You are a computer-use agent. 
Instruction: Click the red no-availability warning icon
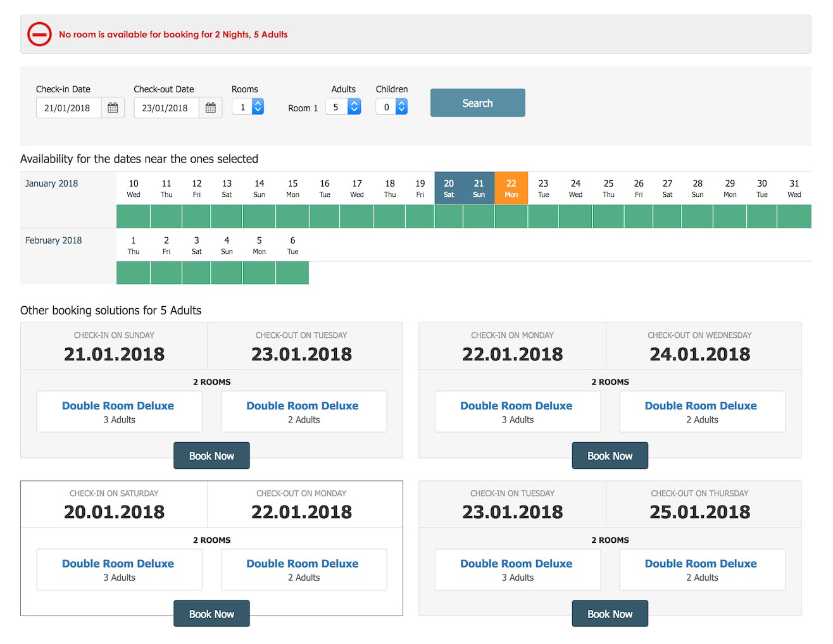pos(39,34)
